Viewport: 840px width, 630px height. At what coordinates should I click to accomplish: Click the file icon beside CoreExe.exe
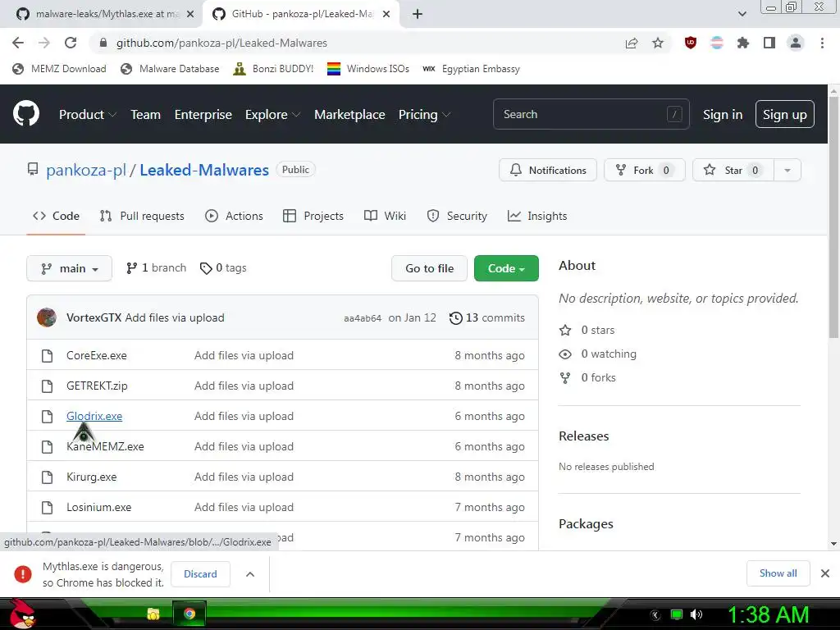pos(47,356)
